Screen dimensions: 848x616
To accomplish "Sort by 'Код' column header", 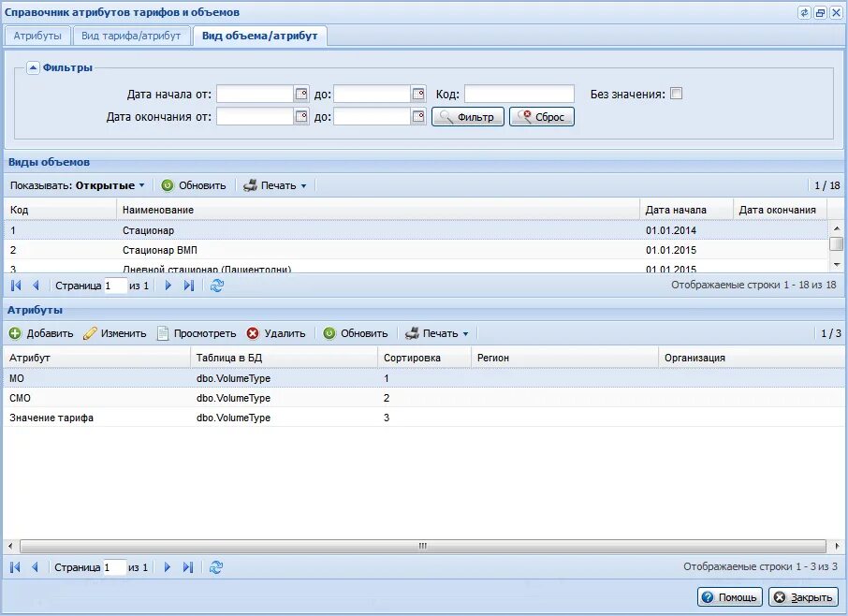I will point(60,210).
